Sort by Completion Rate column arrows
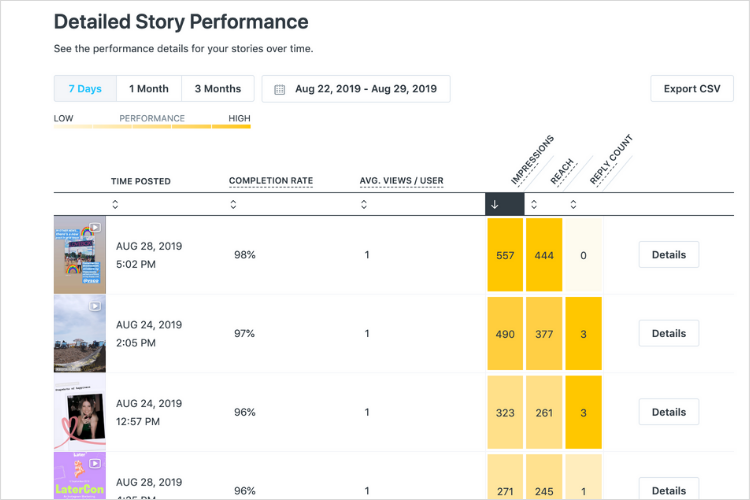750x500 pixels. [x=233, y=204]
